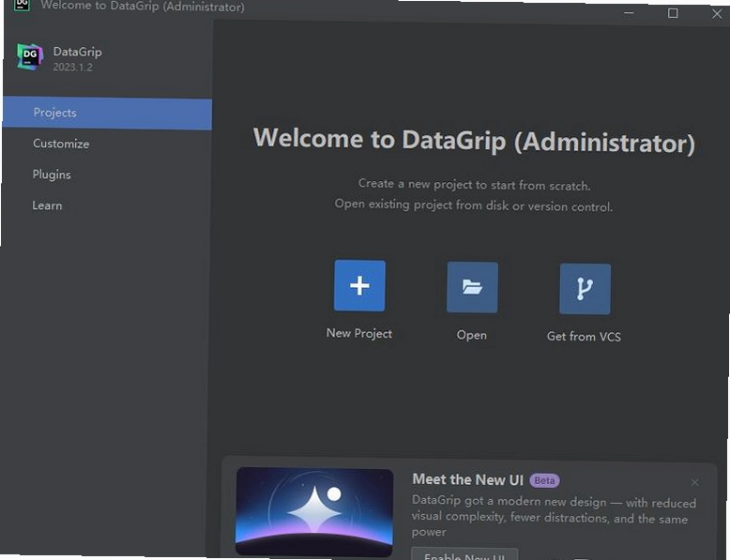Click the New Project plus icon
730x560 pixels.
[359, 285]
